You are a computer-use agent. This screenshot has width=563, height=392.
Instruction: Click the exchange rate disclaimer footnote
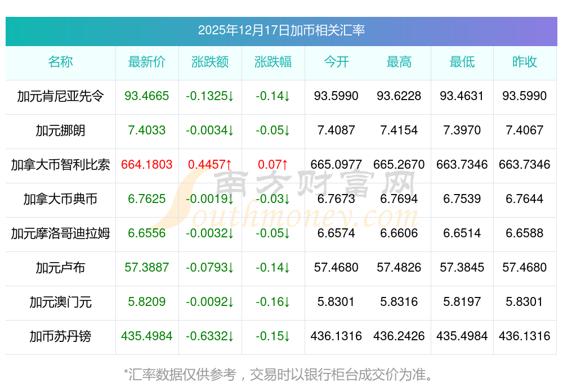281,374
